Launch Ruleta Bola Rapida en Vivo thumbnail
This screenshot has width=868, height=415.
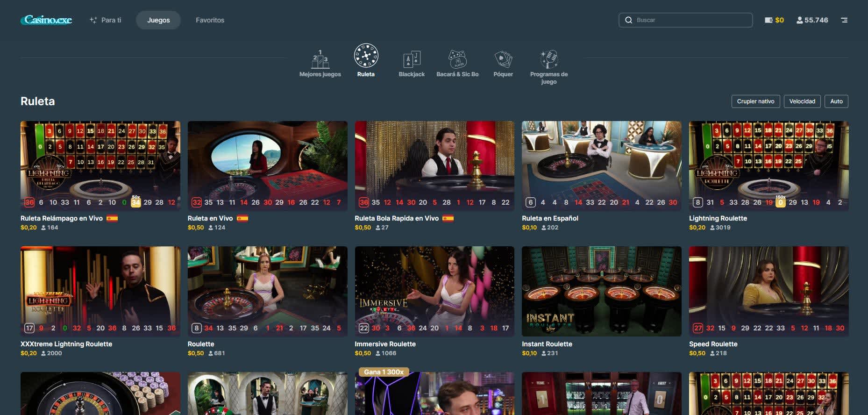point(434,166)
